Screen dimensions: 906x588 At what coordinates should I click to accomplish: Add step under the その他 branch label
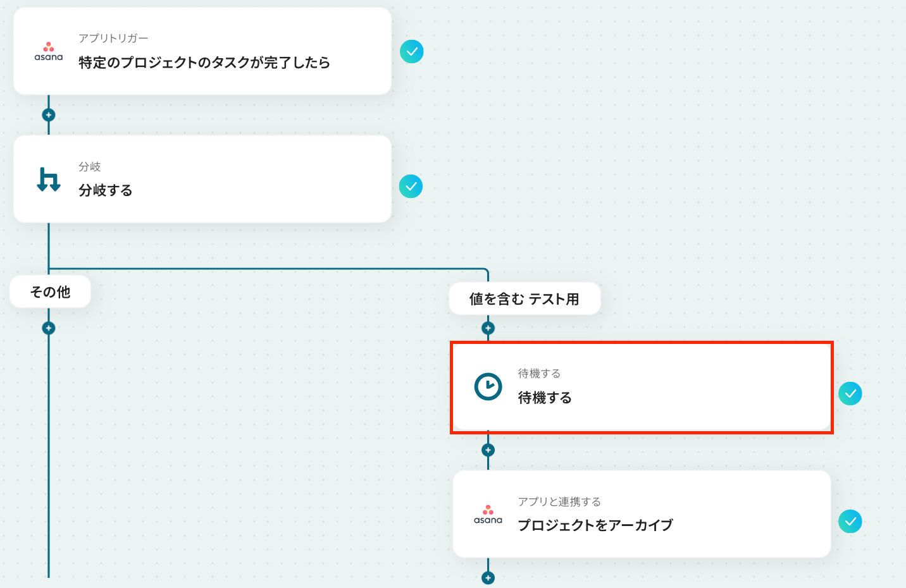tap(49, 328)
